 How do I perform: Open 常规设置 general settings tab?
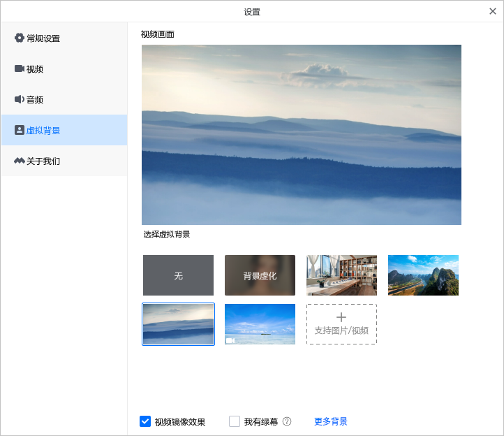[64, 38]
